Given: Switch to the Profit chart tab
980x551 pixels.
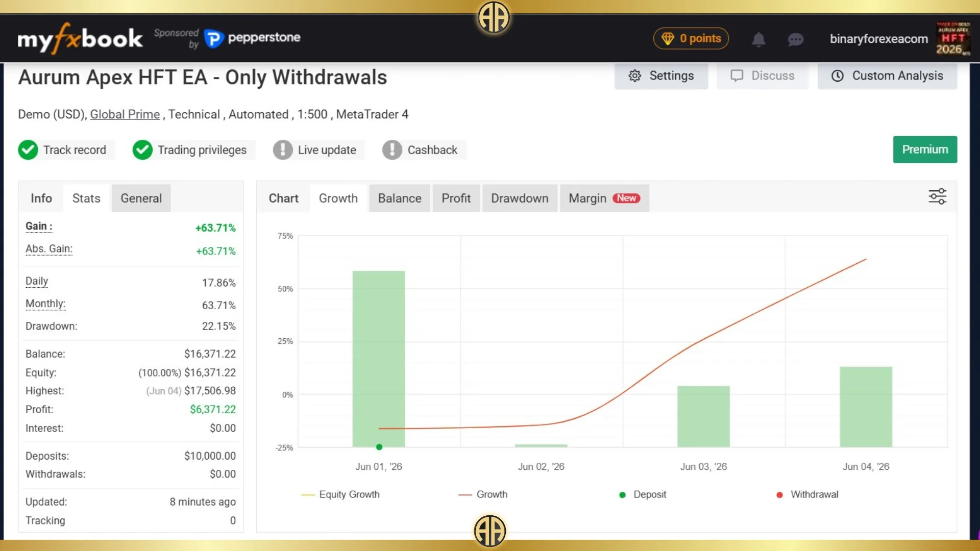Looking at the screenshot, I should (456, 198).
